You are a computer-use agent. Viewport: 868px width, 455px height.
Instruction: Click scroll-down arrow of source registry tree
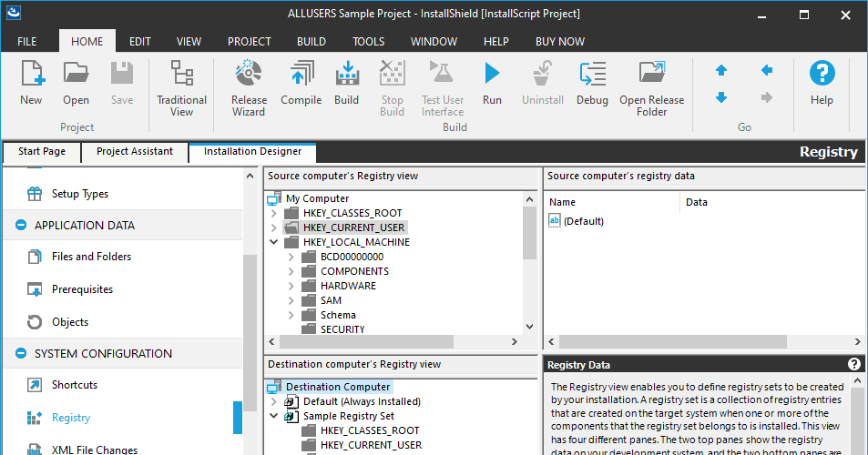click(529, 327)
